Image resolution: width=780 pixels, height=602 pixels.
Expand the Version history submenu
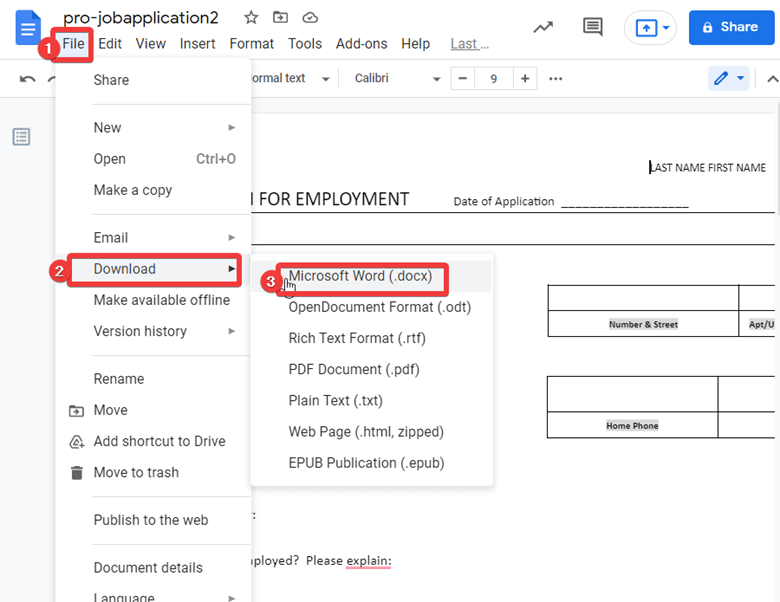[153, 331]
